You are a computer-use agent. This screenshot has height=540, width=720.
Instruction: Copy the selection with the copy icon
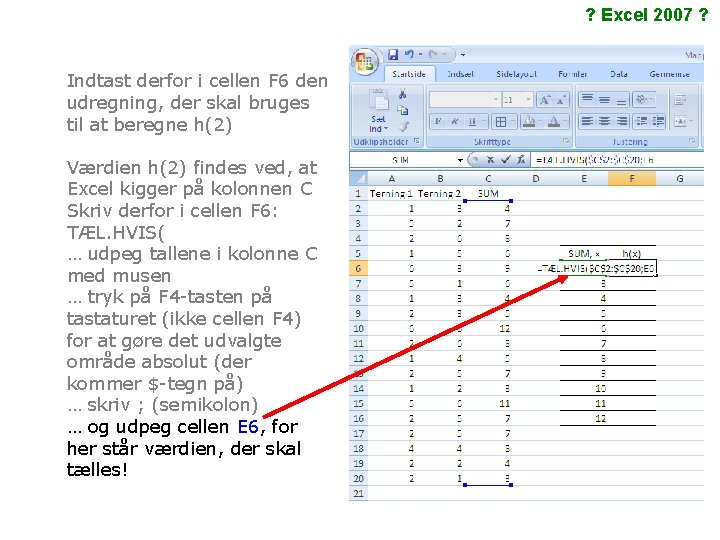403,110
